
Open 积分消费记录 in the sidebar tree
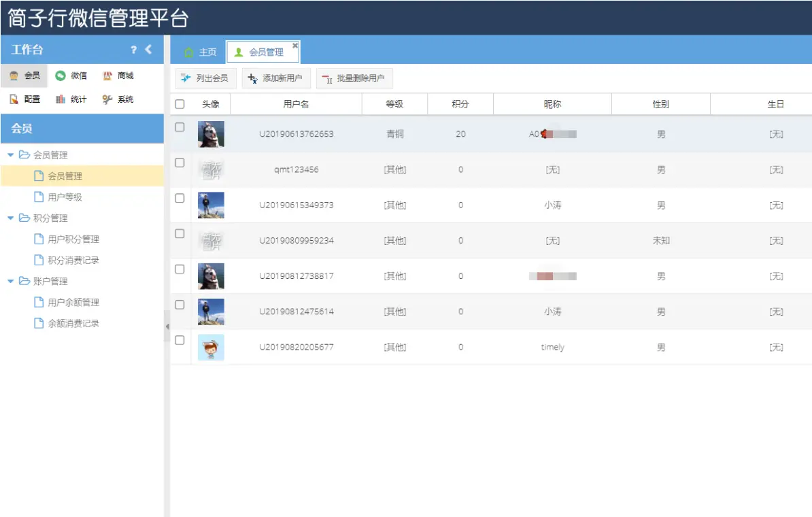point(73,260)
